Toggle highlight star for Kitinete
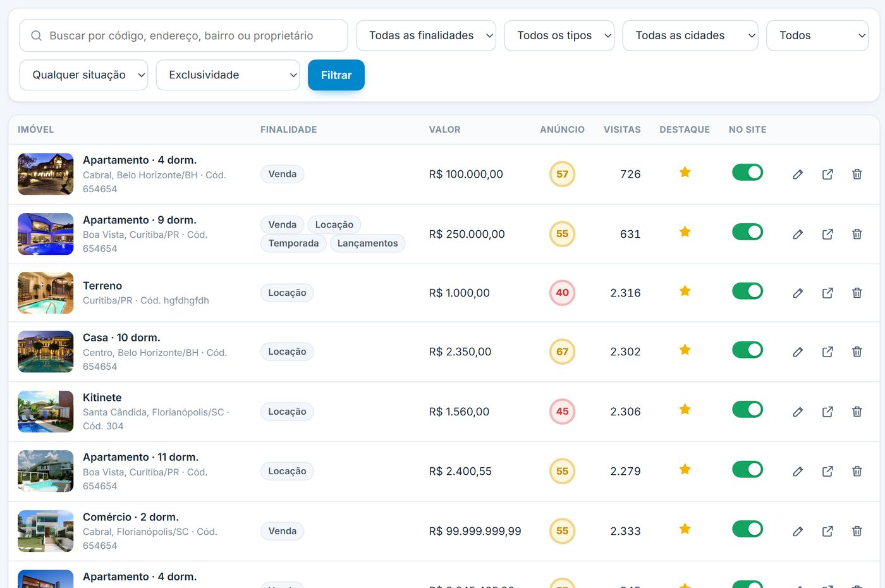This screenshot has width=885, height=588. point(685,409)
